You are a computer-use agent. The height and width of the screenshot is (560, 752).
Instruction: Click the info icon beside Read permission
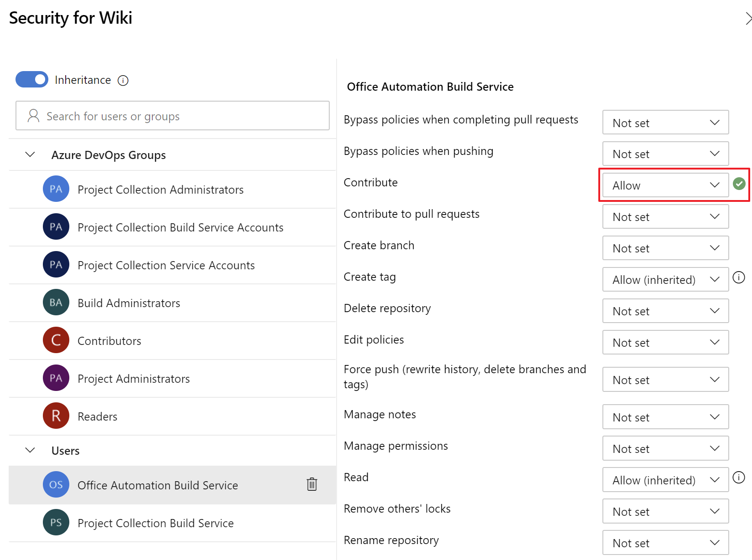(739, 477)
